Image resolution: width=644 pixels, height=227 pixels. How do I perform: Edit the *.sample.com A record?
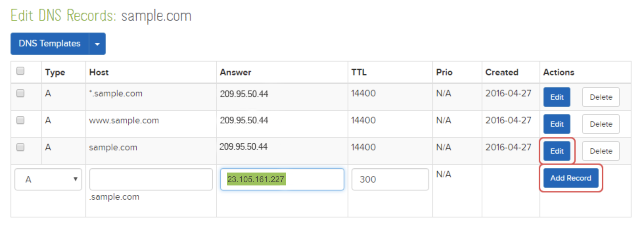click(x=557, y=97)
